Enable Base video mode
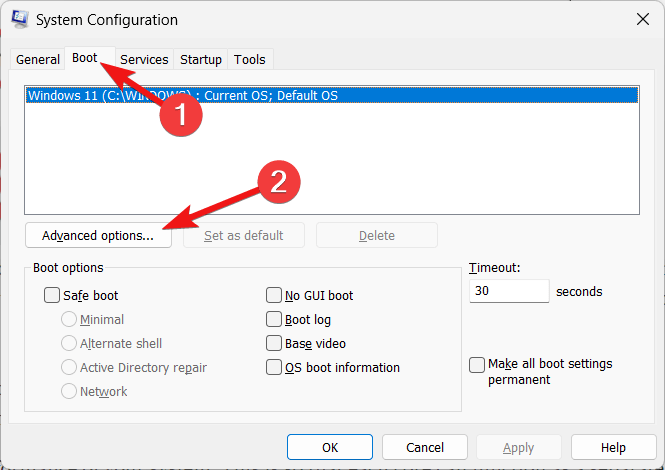Screen dimensions: 665x470 click(x=274, y=344)
